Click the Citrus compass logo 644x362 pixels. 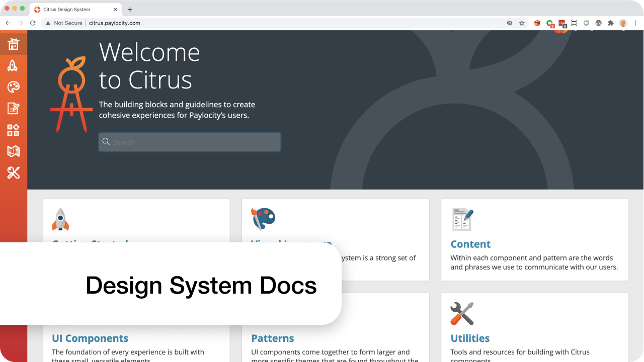coord(72,95)
